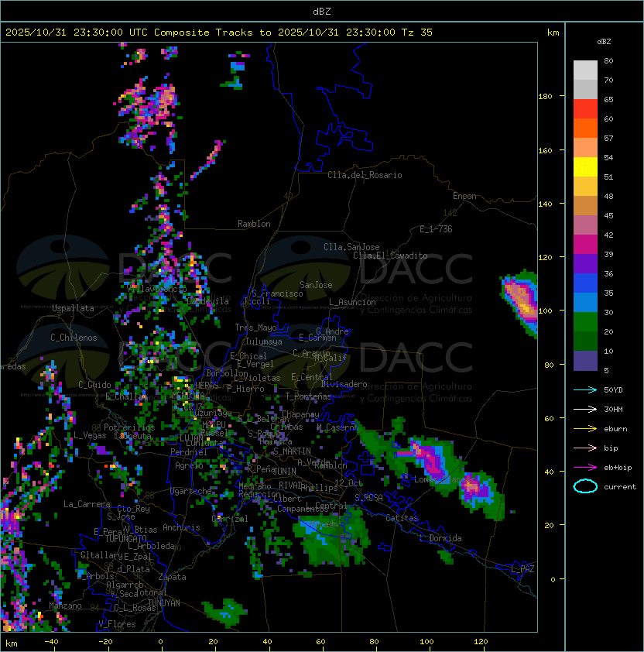Click the 'V_Flores' place label
This screenshot has height=652, width=644.
[x=117, y=624]
